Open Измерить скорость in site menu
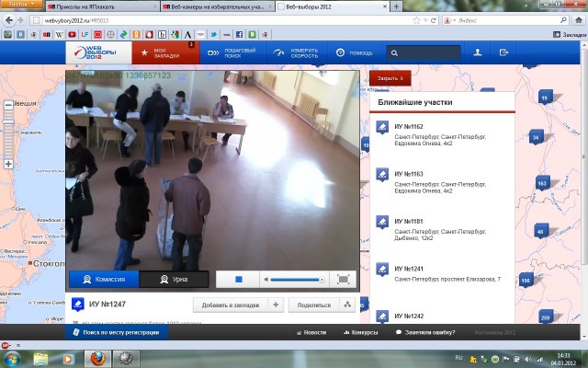This screenshot has height=368, width=588. tap(296, 52)
